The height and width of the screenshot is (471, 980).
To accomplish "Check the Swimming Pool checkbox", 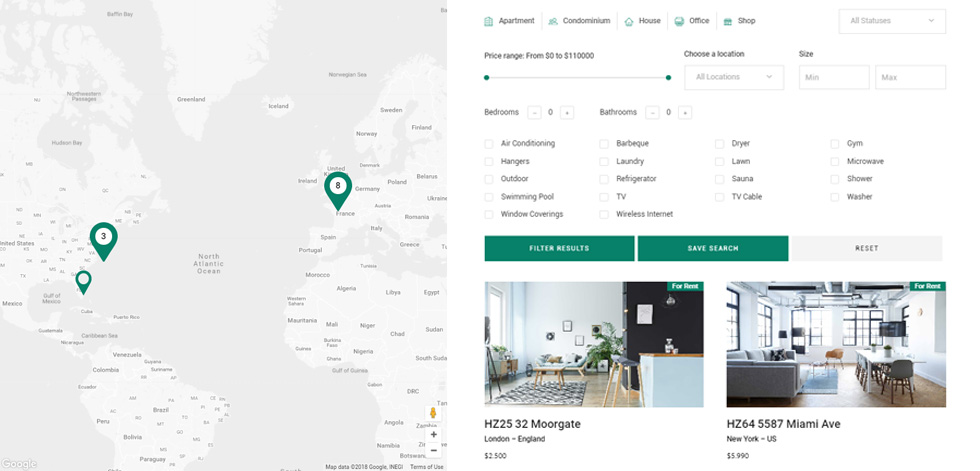I will pyautogui.click(x=489, y=197).
